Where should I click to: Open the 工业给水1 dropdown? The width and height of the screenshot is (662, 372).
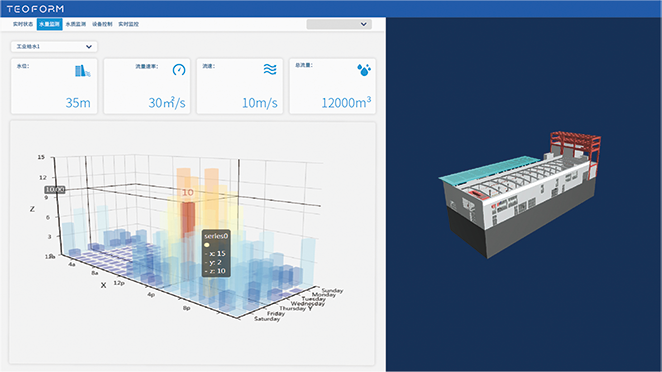tap(54, 46)
